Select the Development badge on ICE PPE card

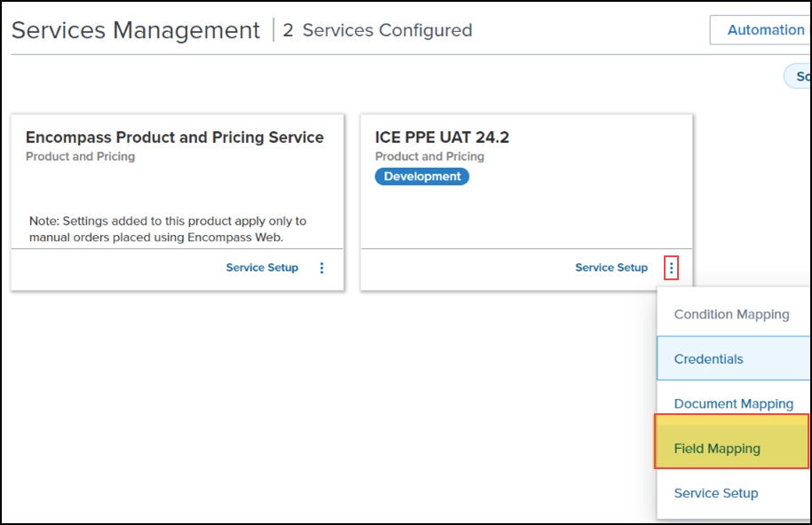(x=422, y=176)
